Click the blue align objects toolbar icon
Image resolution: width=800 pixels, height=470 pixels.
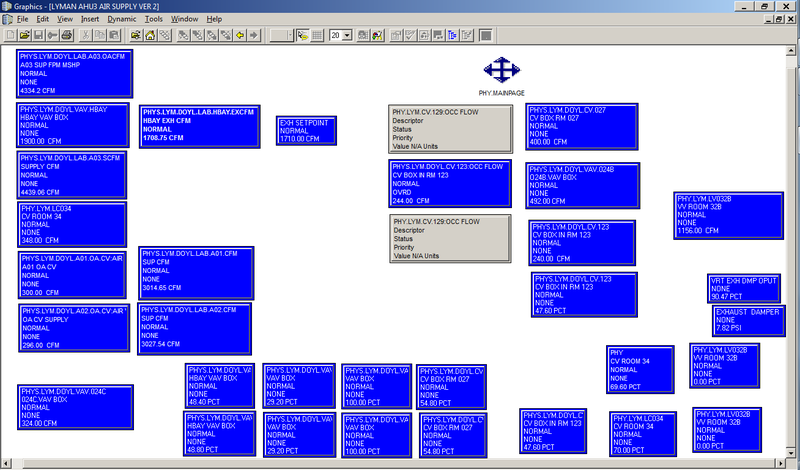tap(452, 35)
